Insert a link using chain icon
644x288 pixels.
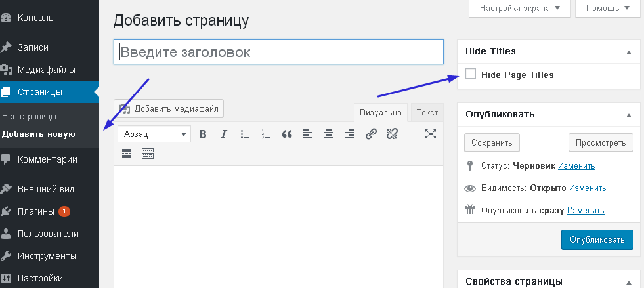coord(371,134)
